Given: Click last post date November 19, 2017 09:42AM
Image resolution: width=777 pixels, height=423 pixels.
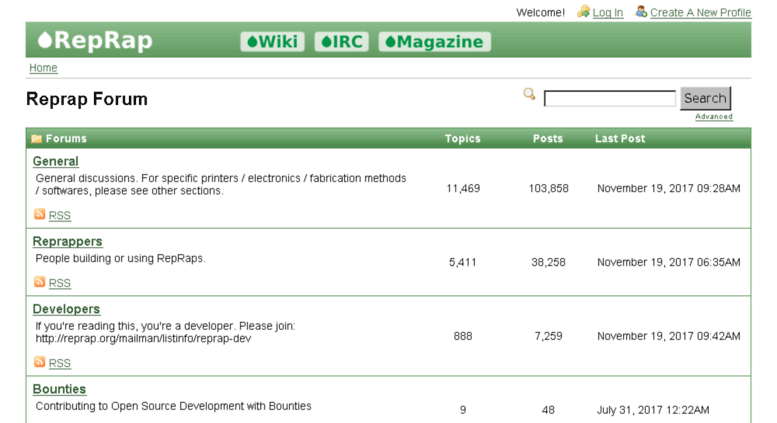Looking at the screenshot, I should [x=668, y=336].
